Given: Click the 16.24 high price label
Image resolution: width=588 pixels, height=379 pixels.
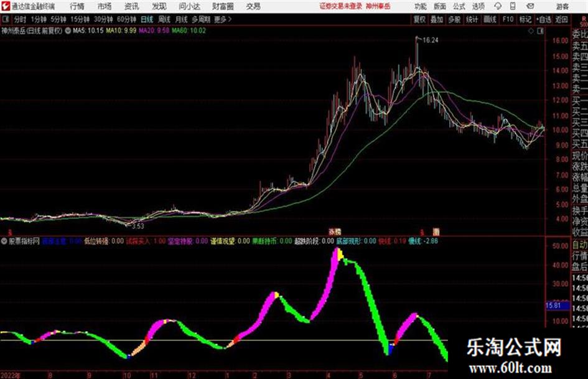Looking at the screenshot, I should 431,40.
